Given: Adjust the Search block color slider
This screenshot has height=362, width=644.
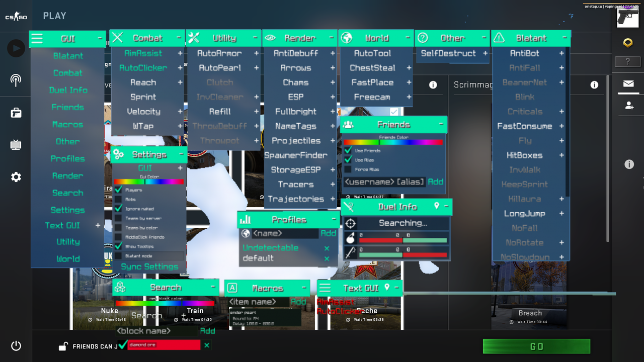Looking at the screenshot, I should 165,303.
